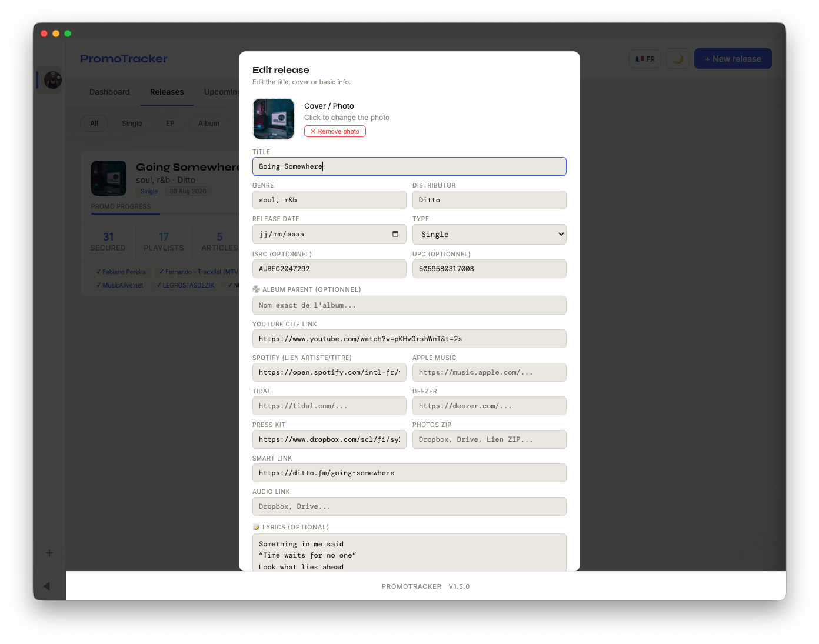
Task: Switch to the Dashboard tab
Action: (x=109, y=92)
